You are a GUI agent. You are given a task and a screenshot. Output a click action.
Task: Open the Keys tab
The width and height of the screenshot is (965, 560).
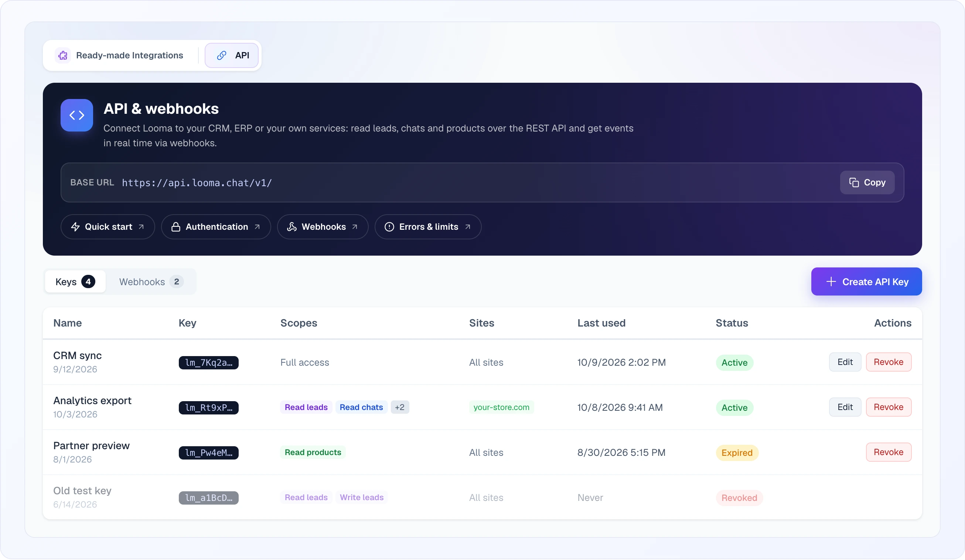[x=75, y=282]
